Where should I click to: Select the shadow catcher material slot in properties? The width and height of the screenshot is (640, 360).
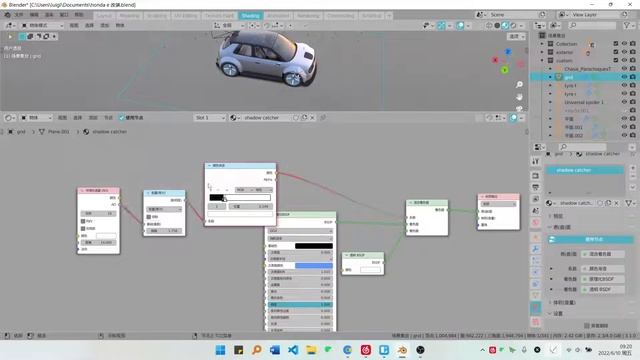tap(584, 170)
